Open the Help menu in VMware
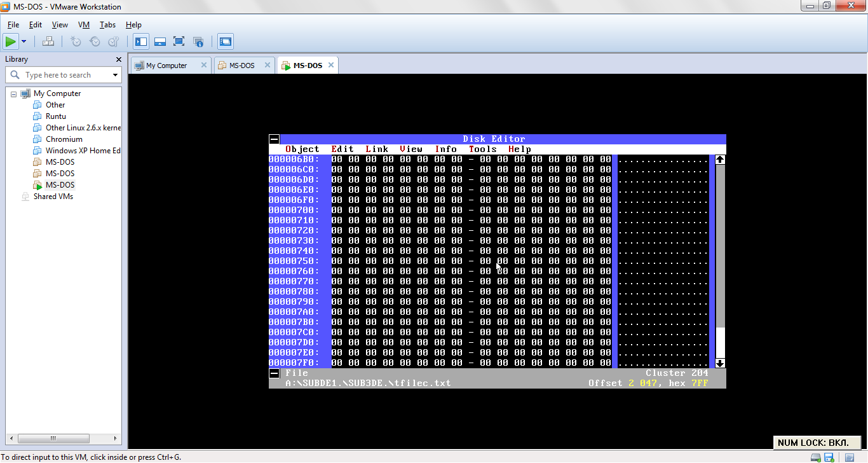This screenshot has width=868, height=463. click(133, 25)
